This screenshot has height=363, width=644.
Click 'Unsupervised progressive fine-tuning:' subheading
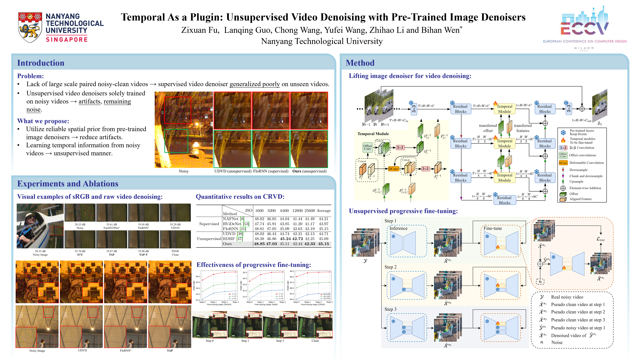tap(403, 211)
